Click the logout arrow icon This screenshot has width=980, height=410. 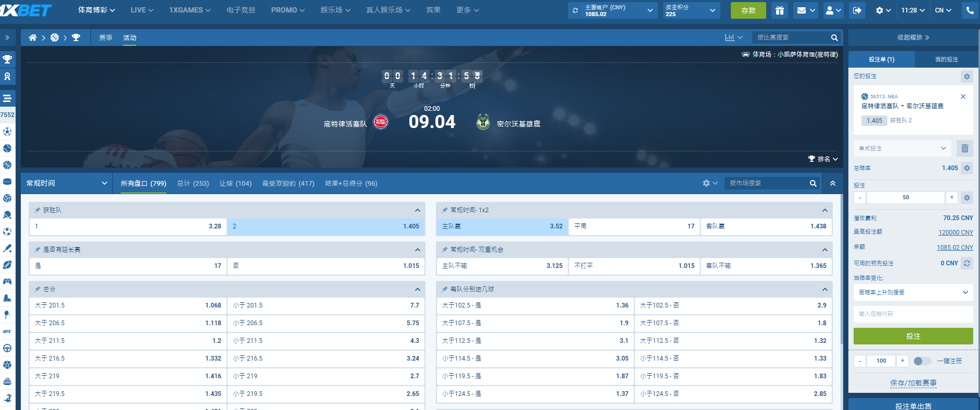click(857, 10)
